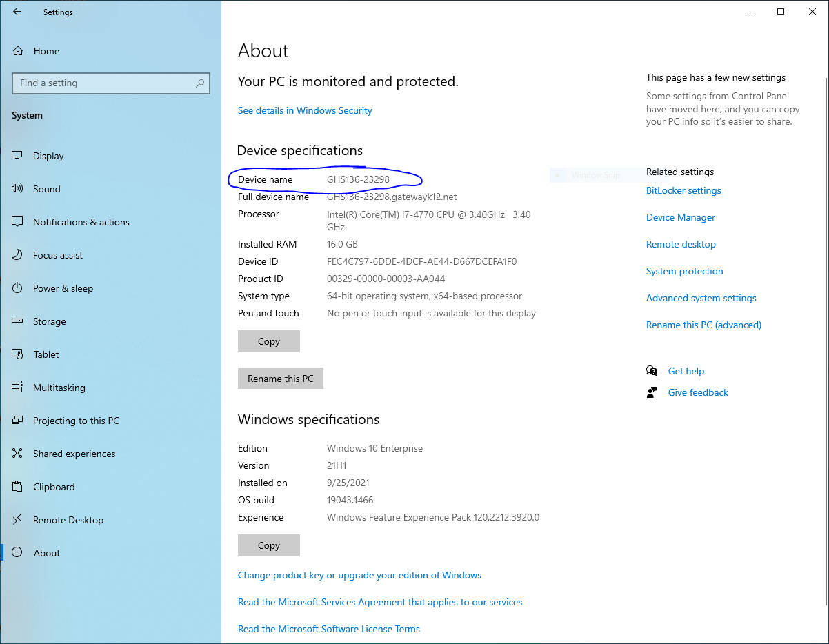Click the Focus assist moon icon

pyautogui.click(x=18, y=255)
